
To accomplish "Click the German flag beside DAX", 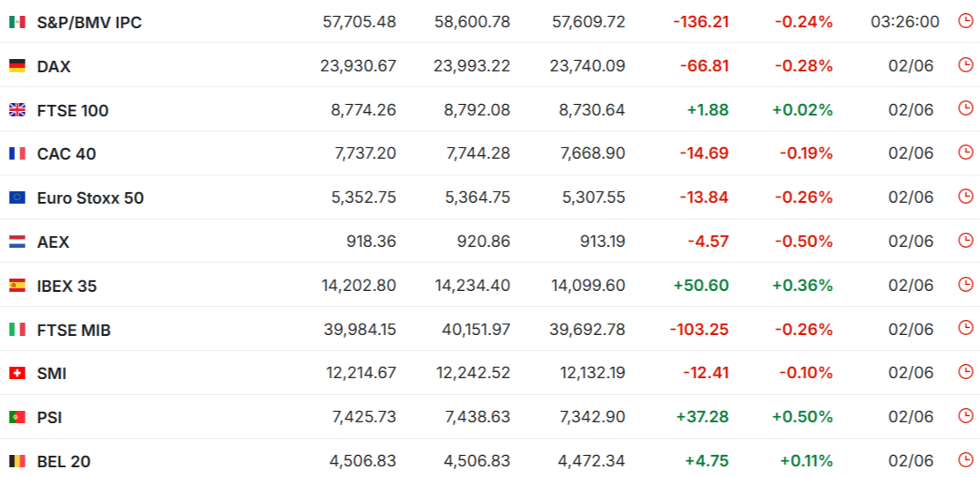I will (17, 66).
